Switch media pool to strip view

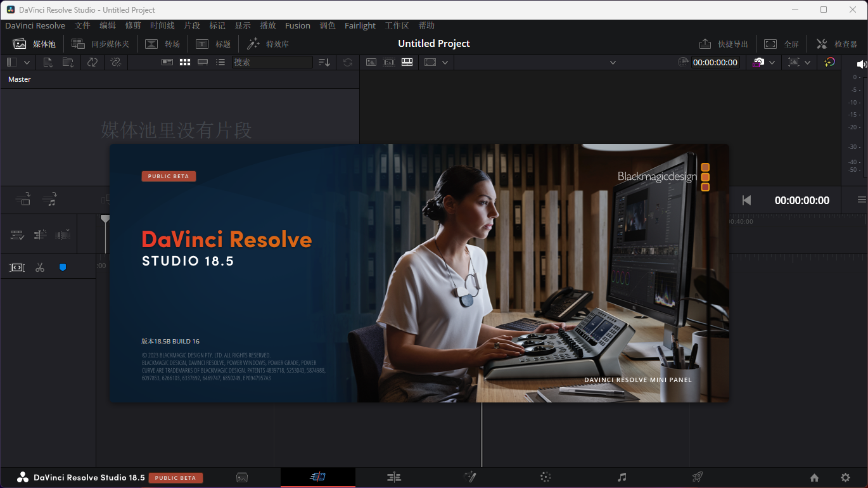tap(203, 62)
